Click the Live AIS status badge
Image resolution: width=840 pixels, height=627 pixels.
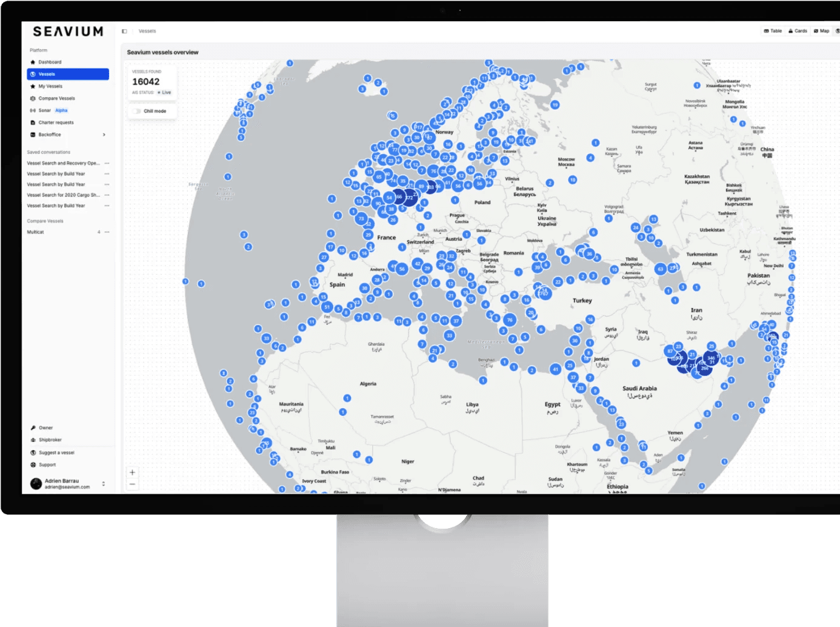(x=164, y=93)
